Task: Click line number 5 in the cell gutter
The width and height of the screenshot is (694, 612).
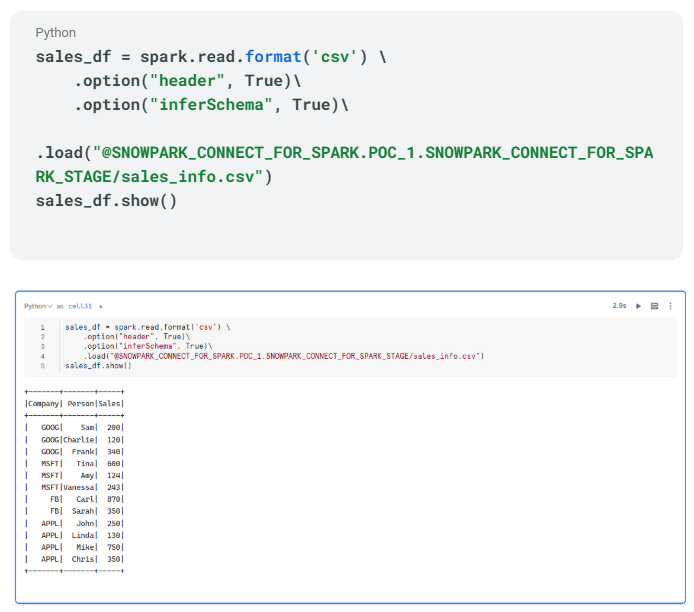Action: [x=42, y=365]
